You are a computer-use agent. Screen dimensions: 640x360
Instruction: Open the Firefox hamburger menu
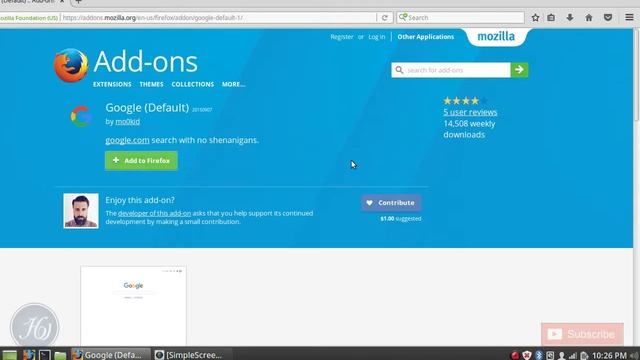[x=629, y=18]
